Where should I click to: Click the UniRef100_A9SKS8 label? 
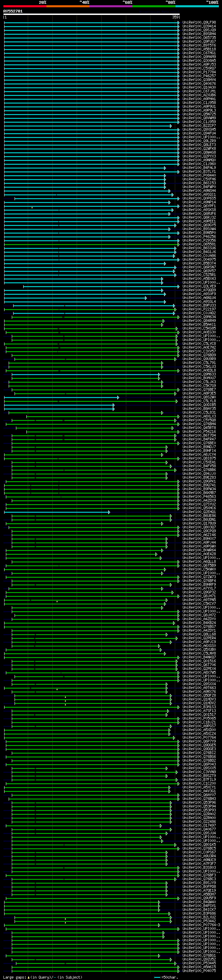[x=199, y=210]
